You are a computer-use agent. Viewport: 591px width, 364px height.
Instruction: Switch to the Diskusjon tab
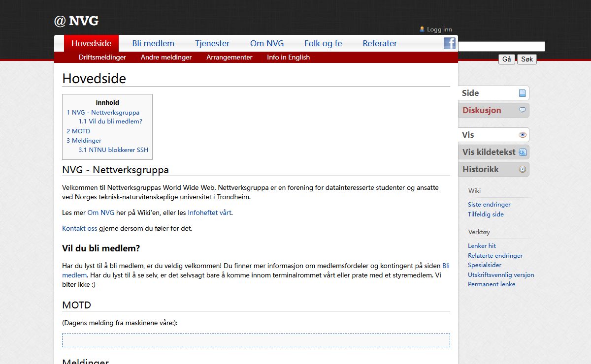point(493,110)
